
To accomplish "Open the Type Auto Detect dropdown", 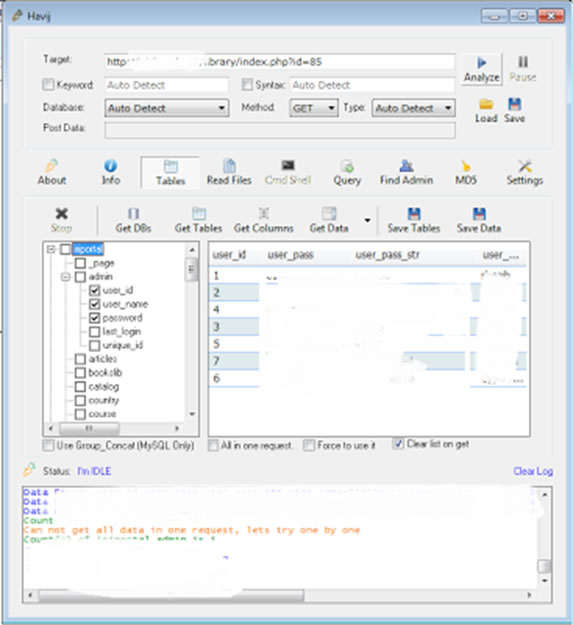I will tap(413, 108).
